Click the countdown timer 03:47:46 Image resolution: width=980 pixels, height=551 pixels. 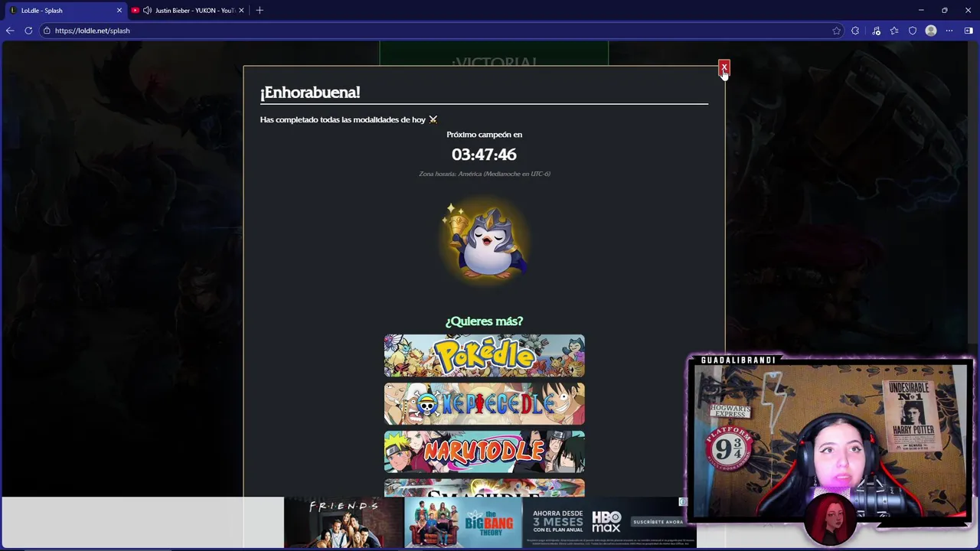click(x=484, y=155)
